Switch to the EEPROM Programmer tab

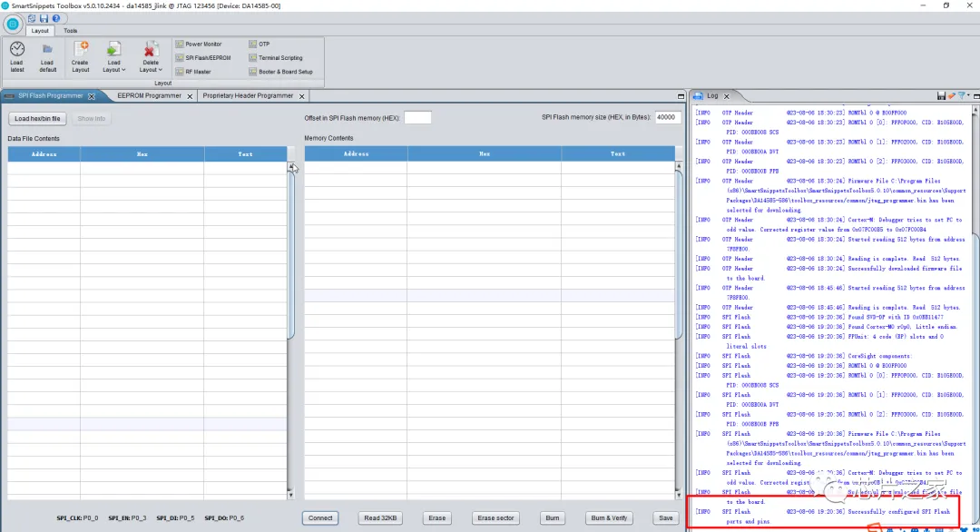pos(149,95)
